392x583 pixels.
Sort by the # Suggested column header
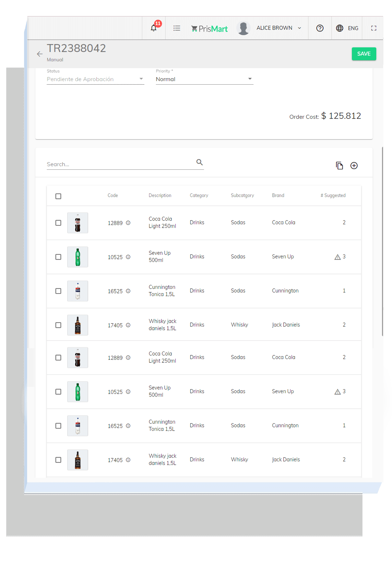coord(333,195)
